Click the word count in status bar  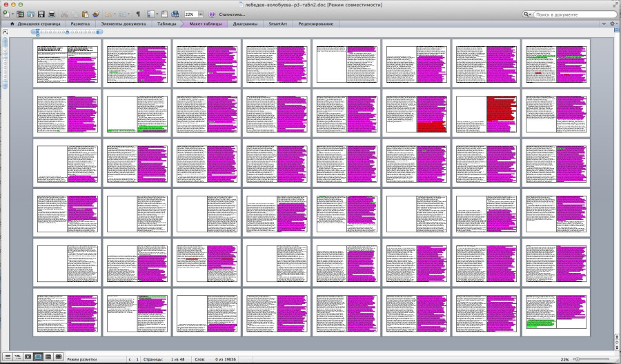click(x=226, y=359)
